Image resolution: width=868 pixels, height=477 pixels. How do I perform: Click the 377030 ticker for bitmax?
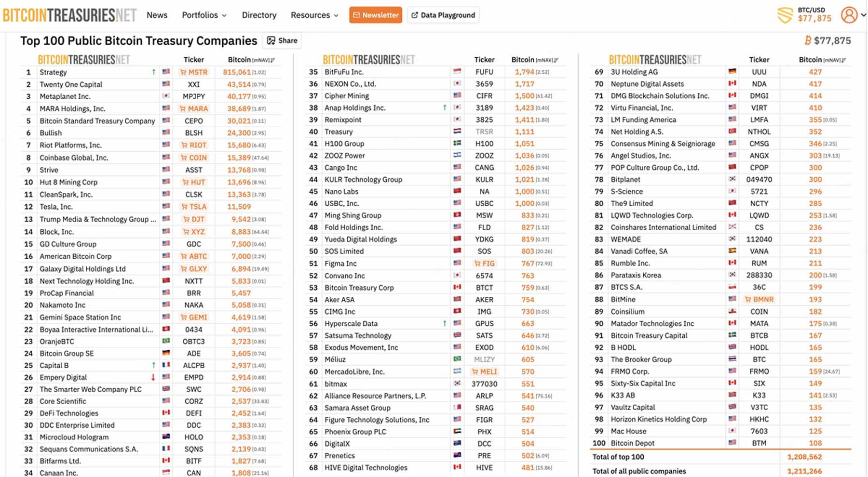484,384
